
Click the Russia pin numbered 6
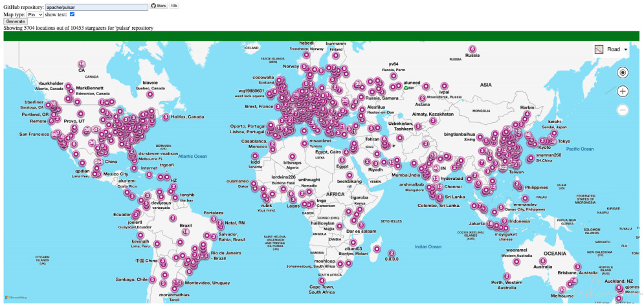[x=472, y=49]
